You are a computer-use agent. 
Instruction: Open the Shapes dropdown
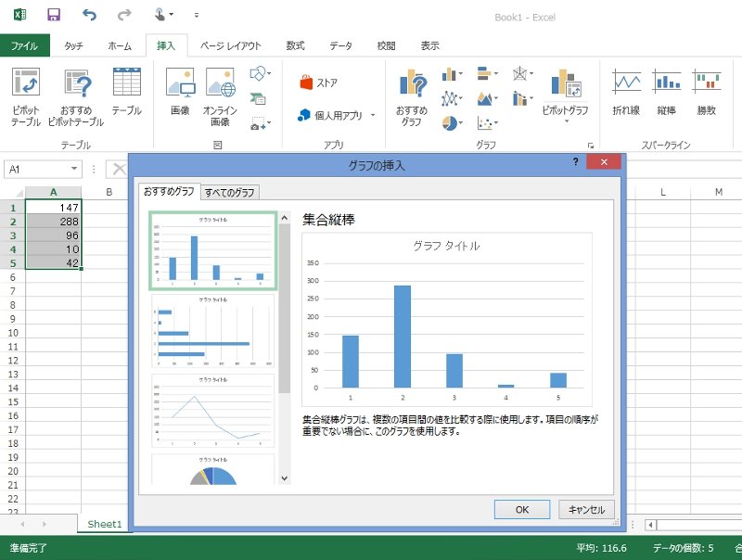point(260,73)
